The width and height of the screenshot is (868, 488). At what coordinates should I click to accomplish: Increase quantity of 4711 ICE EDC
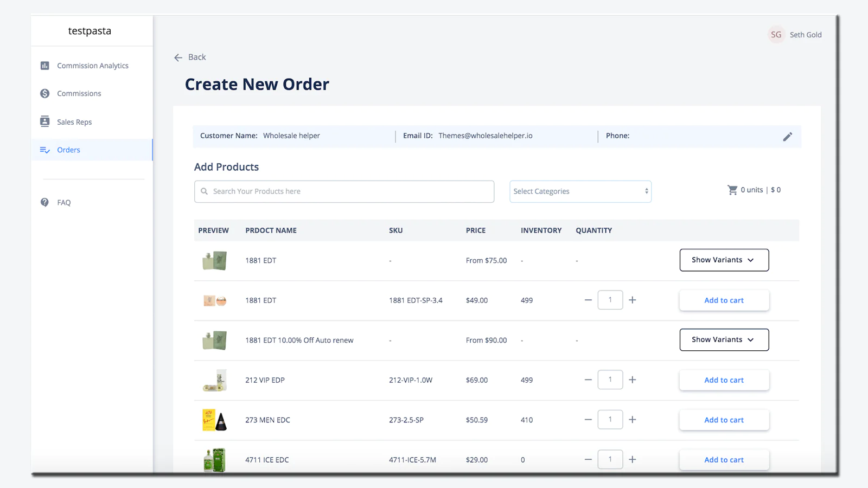point(633,459)
